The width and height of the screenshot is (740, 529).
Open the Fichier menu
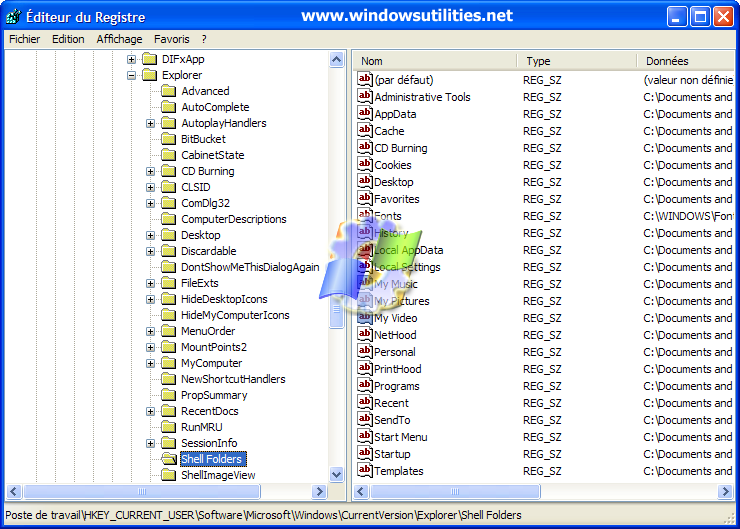click(x=25, y=39)
